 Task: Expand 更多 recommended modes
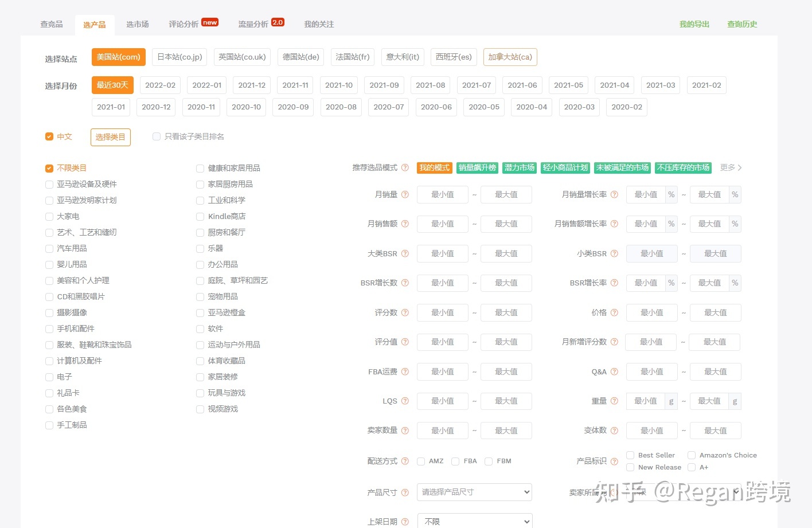(731, 168)
